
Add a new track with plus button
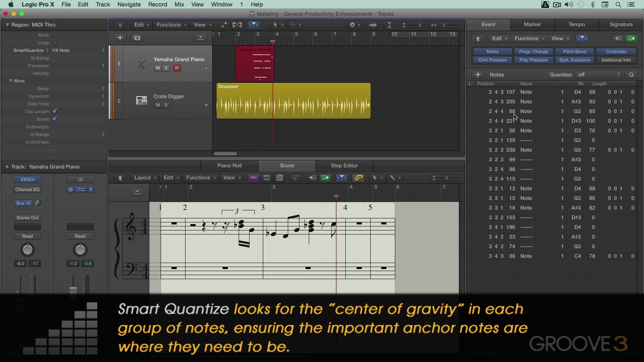[x=120, y=38]
